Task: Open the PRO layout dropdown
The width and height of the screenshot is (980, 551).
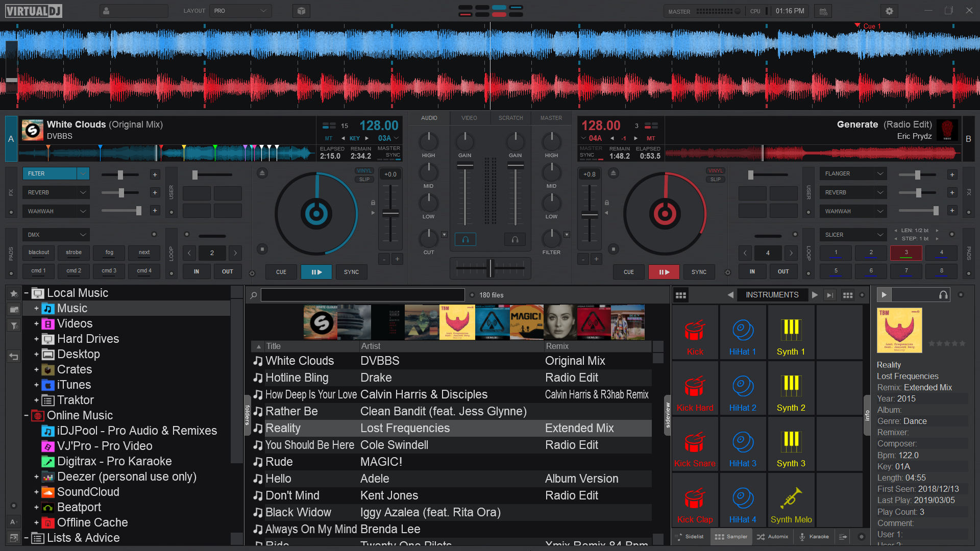Action: tap(240, 11)
